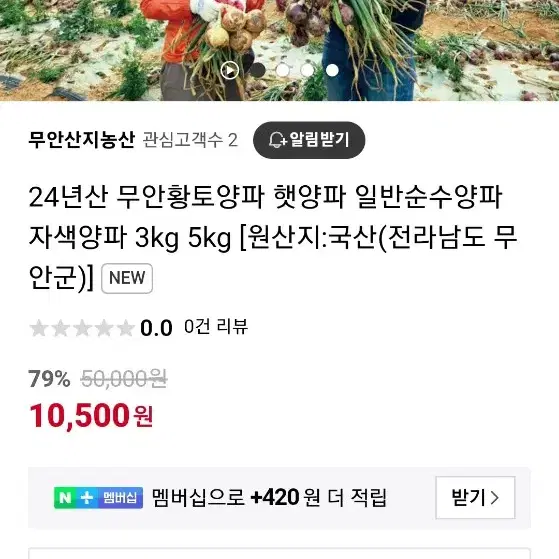Go to the fourth carousel dot
559x559 pixels.
(307, 70)
